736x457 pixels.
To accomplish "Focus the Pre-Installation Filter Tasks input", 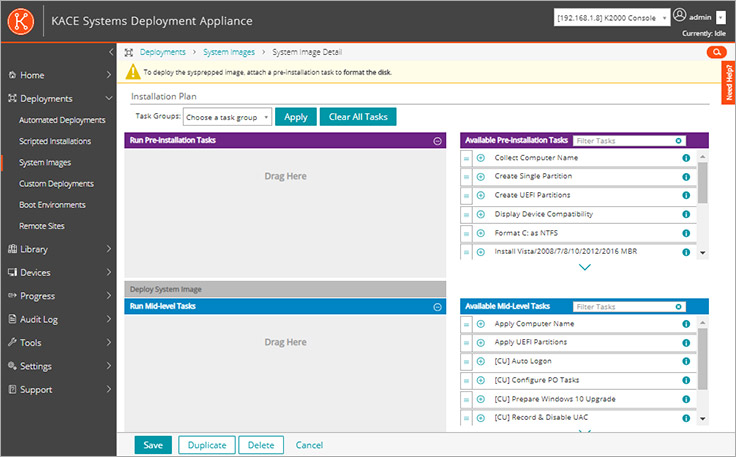I will (623, 141).
